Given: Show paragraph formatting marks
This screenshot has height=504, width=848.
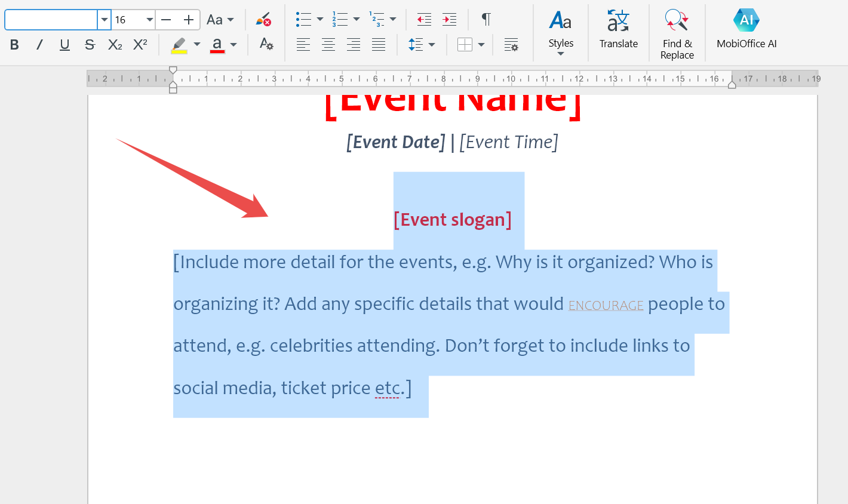Looking at the screenshot, I should click(487, 20).
